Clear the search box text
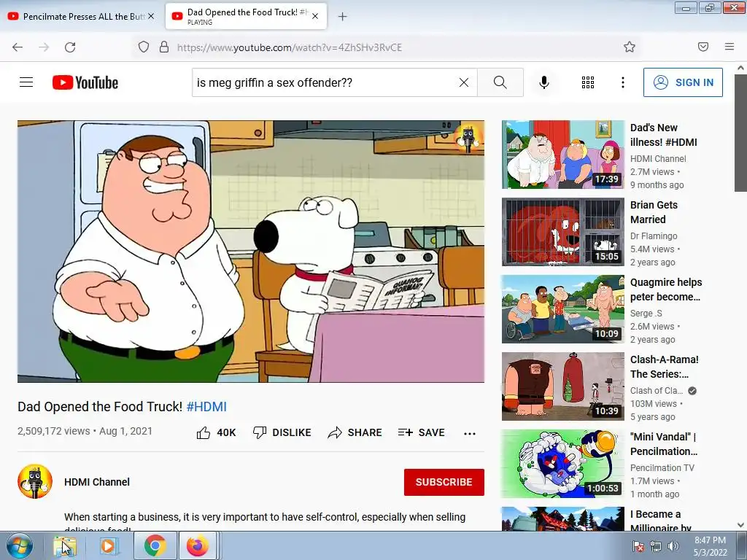This screenshot has height=560, width=747. (x=463, y=82)
